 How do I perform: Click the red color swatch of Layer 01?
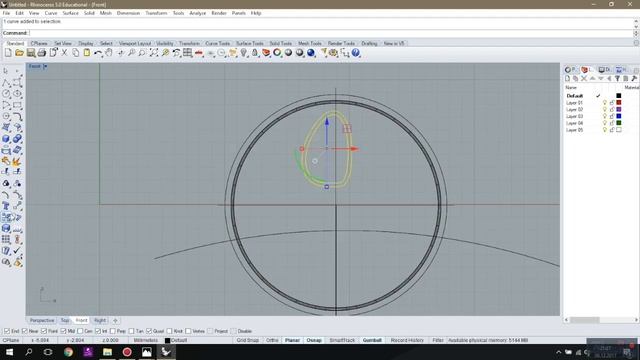619,103
